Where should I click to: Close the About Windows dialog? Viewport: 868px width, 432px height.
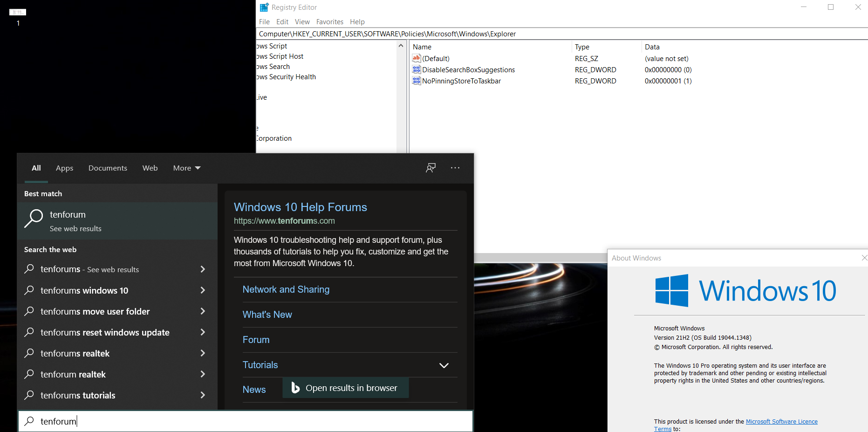point(864,258)
